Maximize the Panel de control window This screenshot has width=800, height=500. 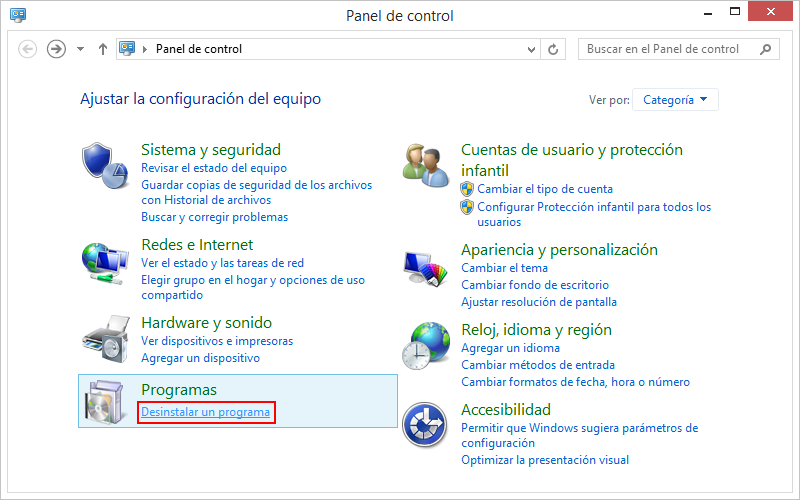[735, 12]
